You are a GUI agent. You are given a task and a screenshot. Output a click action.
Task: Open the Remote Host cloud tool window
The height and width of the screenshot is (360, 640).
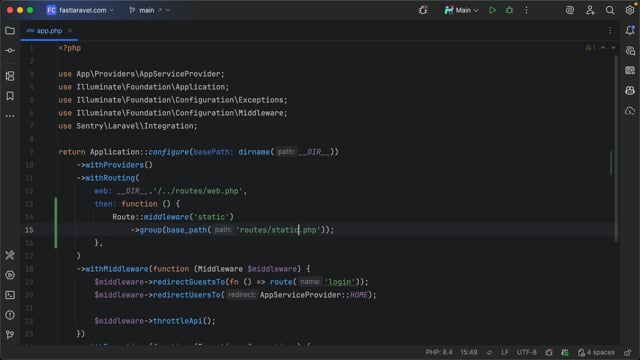point(630,111)
